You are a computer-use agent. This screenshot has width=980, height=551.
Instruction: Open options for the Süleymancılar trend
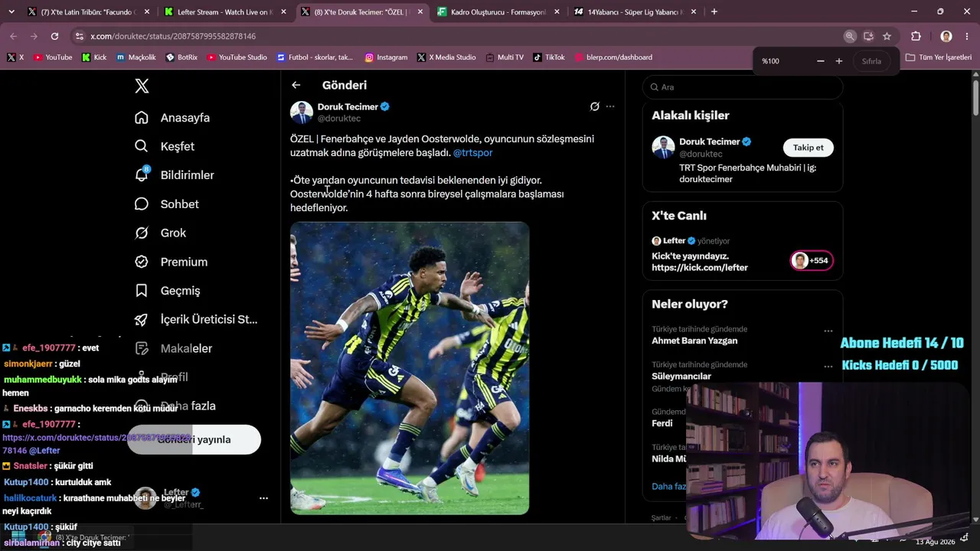(828, 367)
